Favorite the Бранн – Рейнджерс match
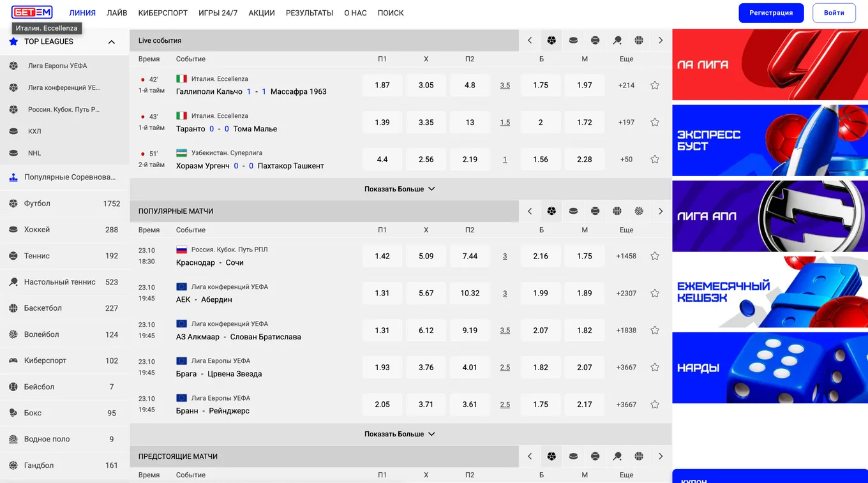The width and height of the screenshot is (868, 483). (655, 405)
